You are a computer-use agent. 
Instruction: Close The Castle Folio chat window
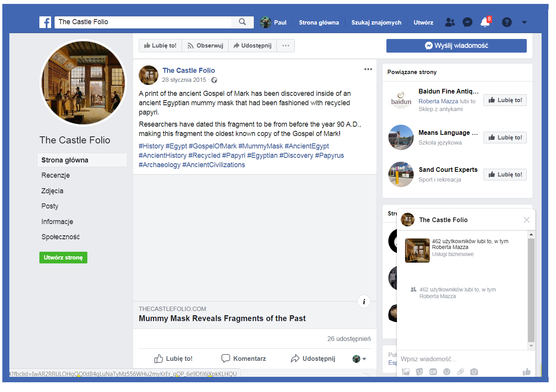pyautogui.click(x=527, y=220)
